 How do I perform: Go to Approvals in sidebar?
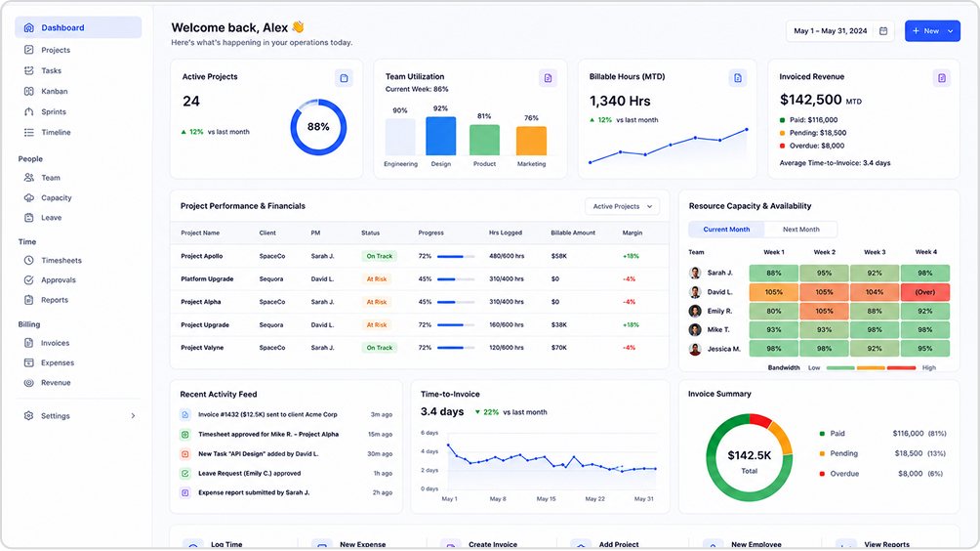pos(59,280)
